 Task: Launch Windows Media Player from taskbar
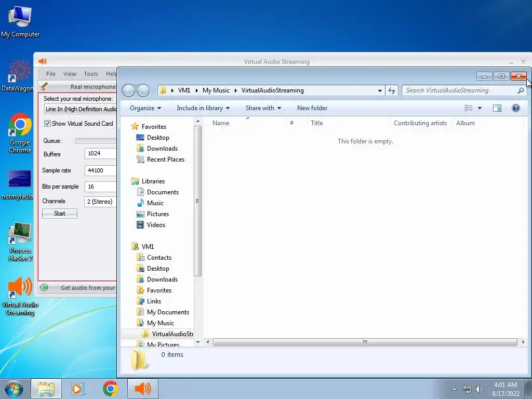[78, 389]
